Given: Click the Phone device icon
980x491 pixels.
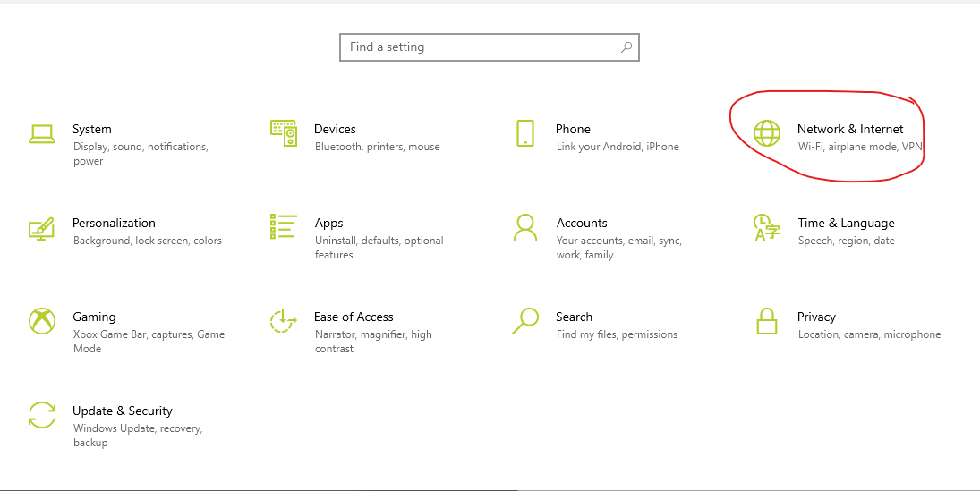Looking at the screenshot, I should coord(525,133).
